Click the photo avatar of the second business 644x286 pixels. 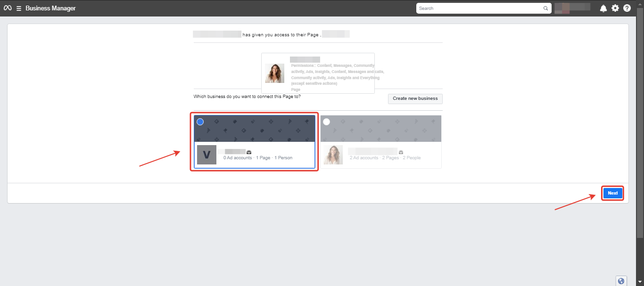pos(333,155)
